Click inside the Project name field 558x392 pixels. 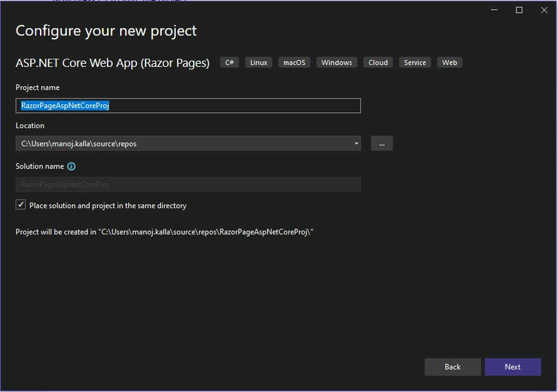[188, 106]
